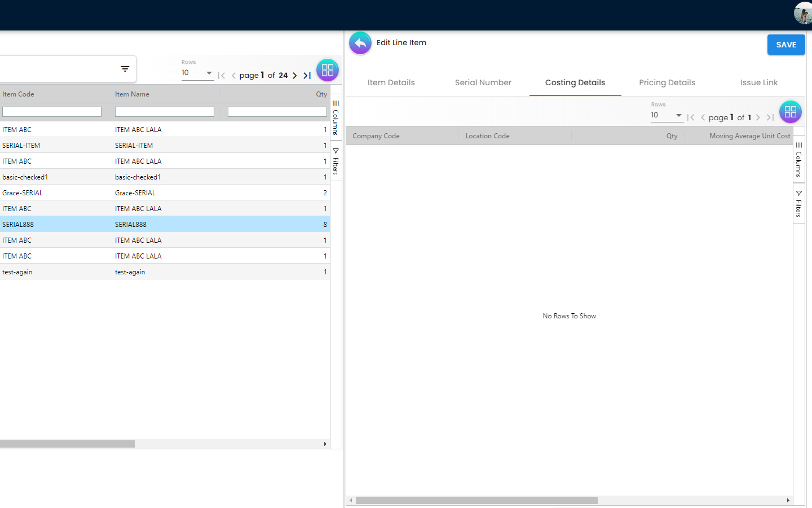Image resolution: width=812 pixels, height=508 pixels.
Task: Toggle Columns side panel in item list
Action: click(x=336, y=117)
